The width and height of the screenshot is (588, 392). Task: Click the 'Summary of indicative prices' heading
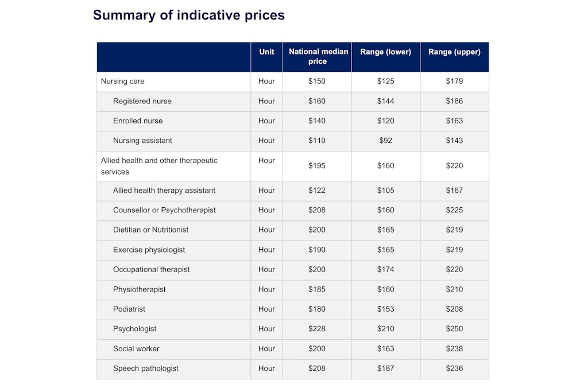(188, 15)
